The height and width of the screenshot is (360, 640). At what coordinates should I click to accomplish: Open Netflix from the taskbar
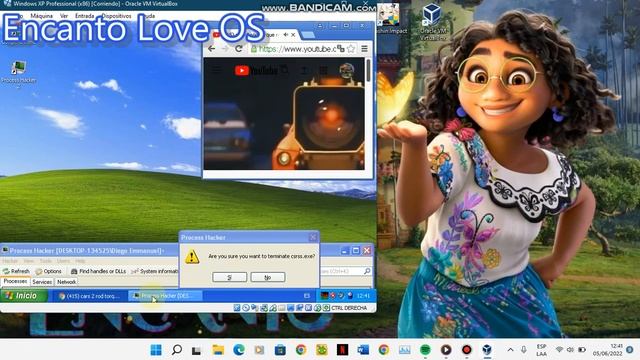pos(342,350)
